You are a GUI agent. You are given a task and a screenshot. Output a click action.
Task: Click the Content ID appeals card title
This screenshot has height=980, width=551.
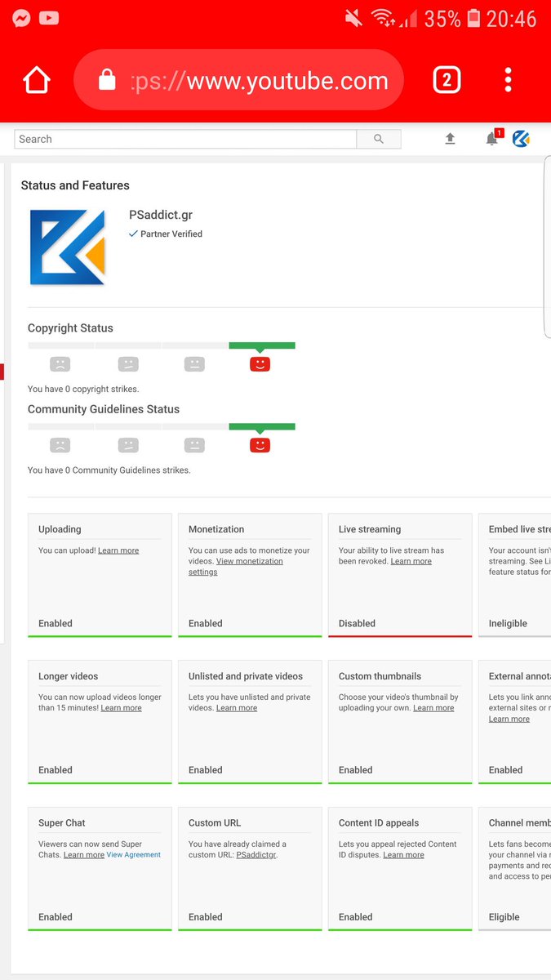379,823
